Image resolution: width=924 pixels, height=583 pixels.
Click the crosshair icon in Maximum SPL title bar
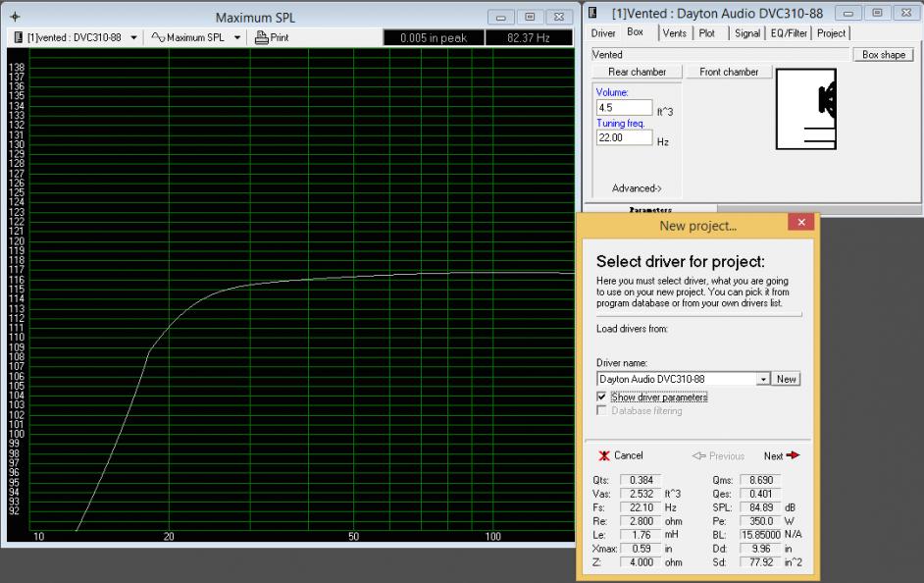16,17
